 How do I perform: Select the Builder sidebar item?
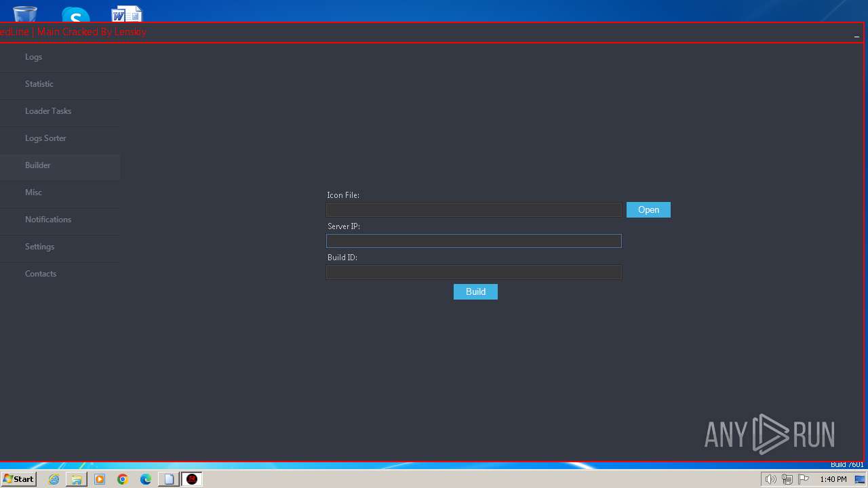(60, 165)
